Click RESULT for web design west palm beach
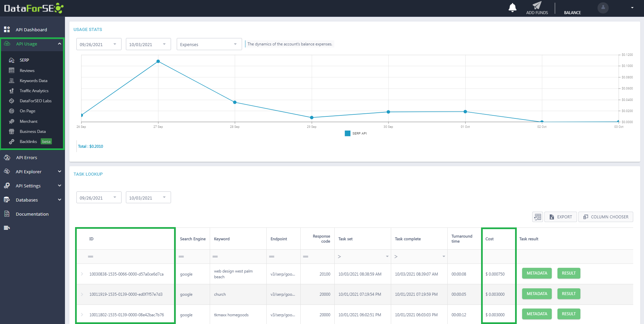644x324 pixels. (569, 273)
